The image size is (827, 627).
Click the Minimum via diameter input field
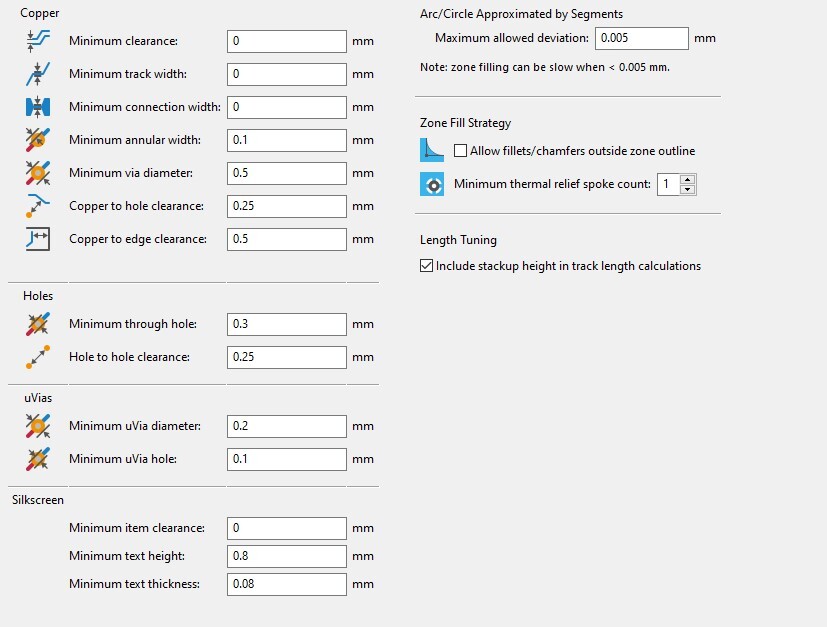287,173
